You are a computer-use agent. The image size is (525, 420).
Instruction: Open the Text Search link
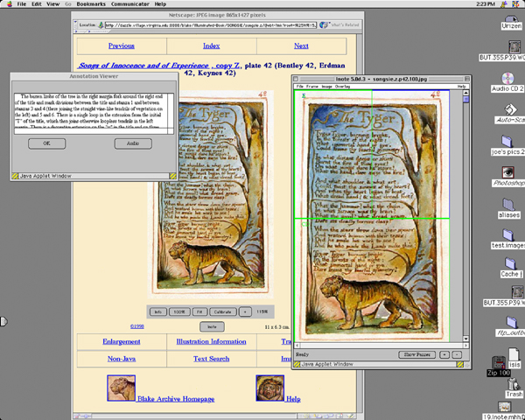click(x=211, y=359)
